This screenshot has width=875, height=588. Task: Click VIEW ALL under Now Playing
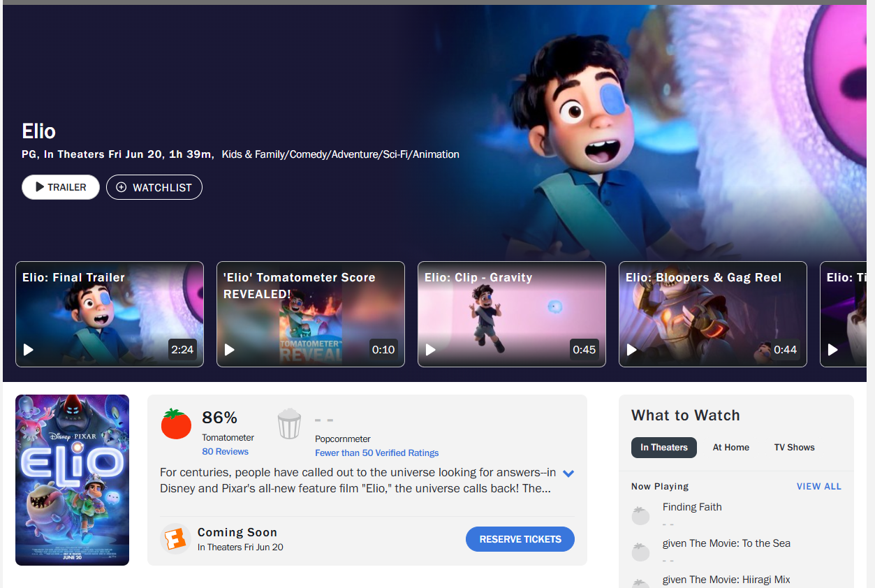(x=819, y=486)
